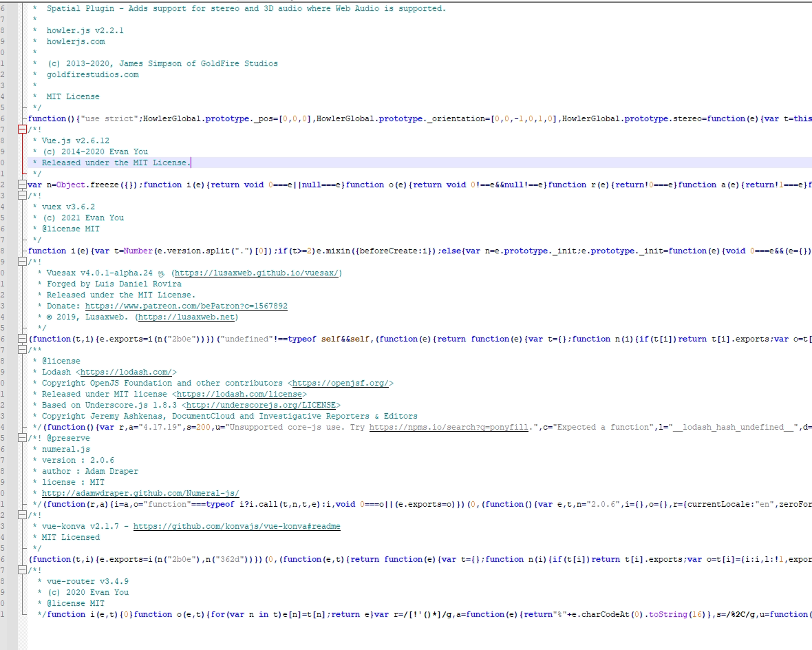Image resolution: width=812 pixels, height=650 pixels.
Task: Collapse fold at (function(t,i) "undefined"!==typeof self line
Action: tap(22, 339)
